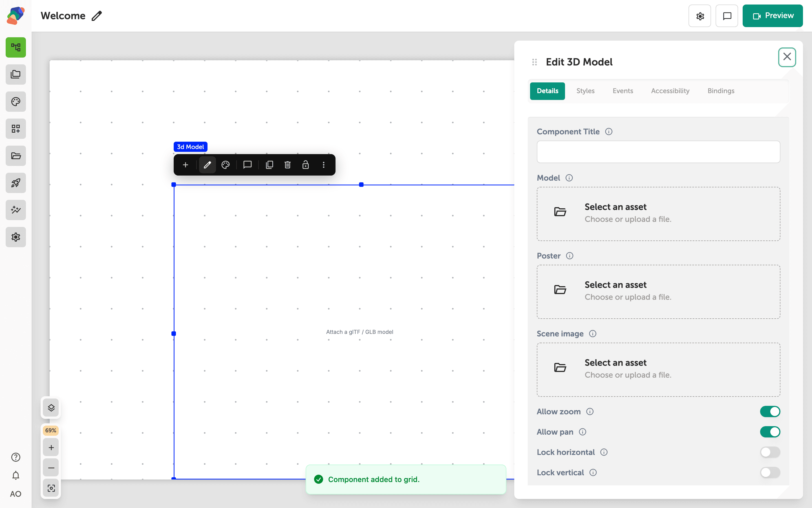The height and width of the screenshot is (508, 812).
Task: Select an asset for Model
Action: point(658,214)
